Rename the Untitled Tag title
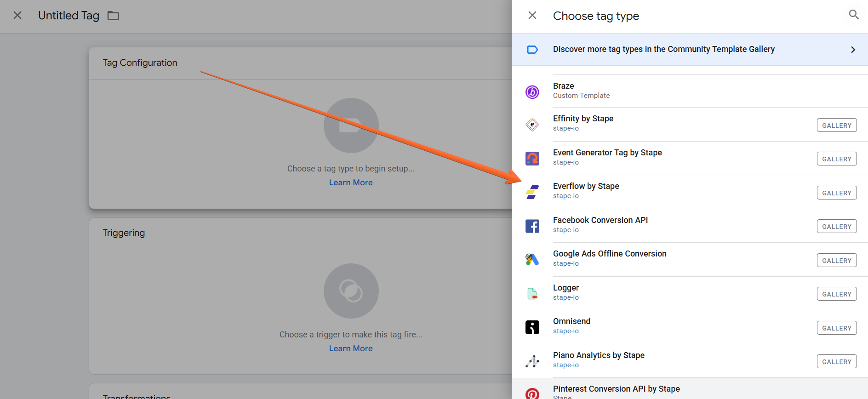Viewport: 868px width, 399px height. pyautogui.click(x=69, y=16)
